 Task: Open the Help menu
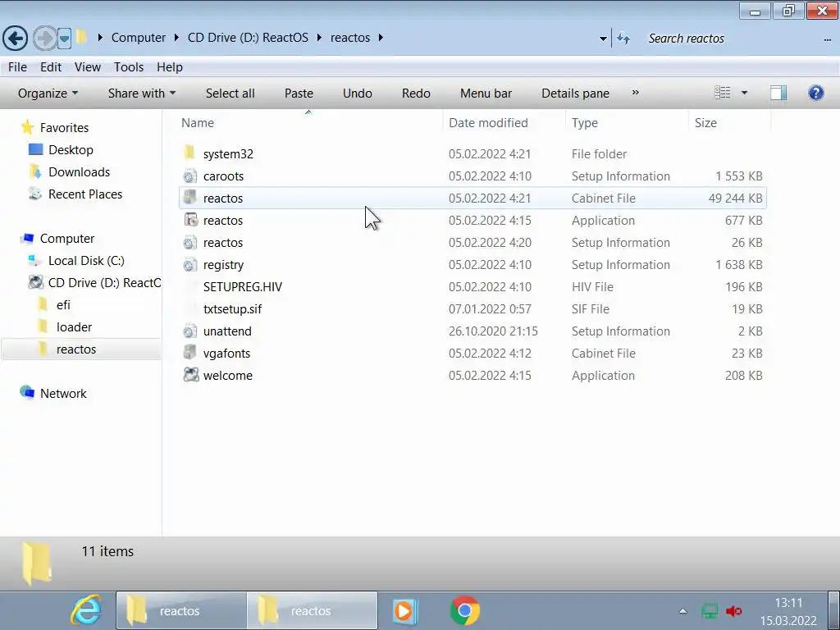coord(170,67)
